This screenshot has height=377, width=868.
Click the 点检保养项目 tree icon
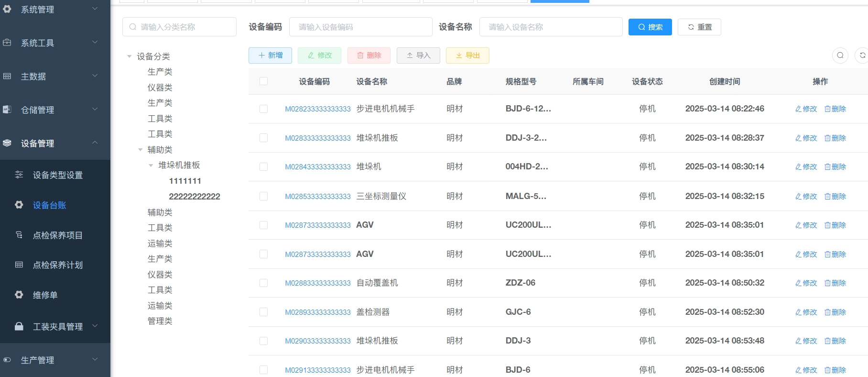point(19,235)
